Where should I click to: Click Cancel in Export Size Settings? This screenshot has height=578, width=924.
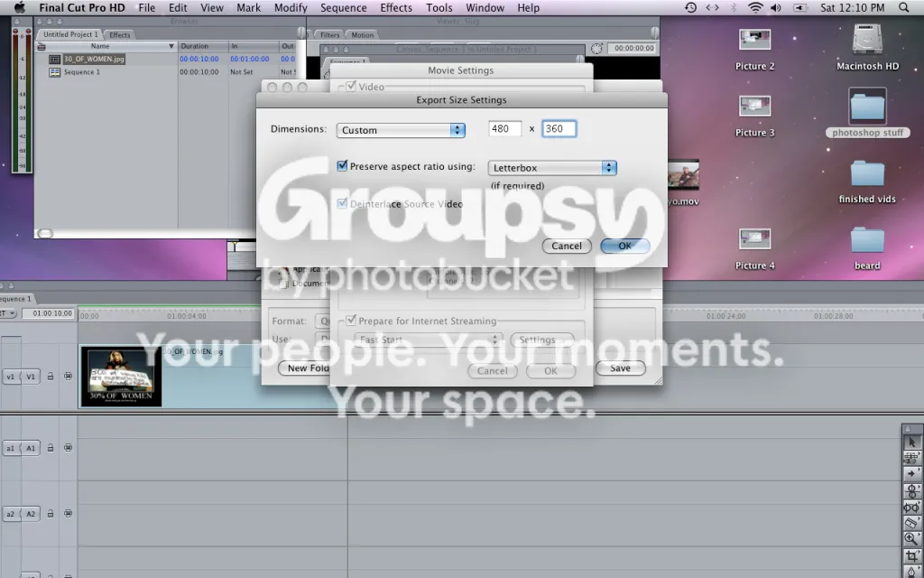pos(567,246)
